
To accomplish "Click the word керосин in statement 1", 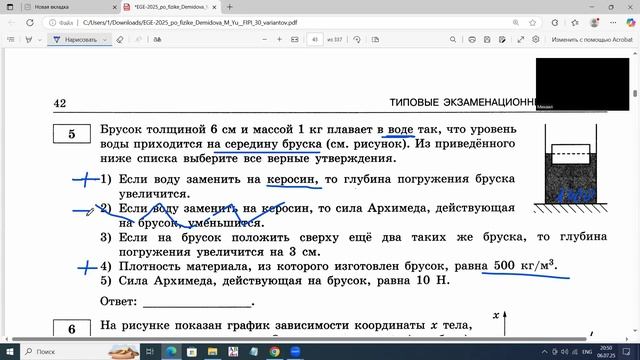I will (x=292, y=179).
